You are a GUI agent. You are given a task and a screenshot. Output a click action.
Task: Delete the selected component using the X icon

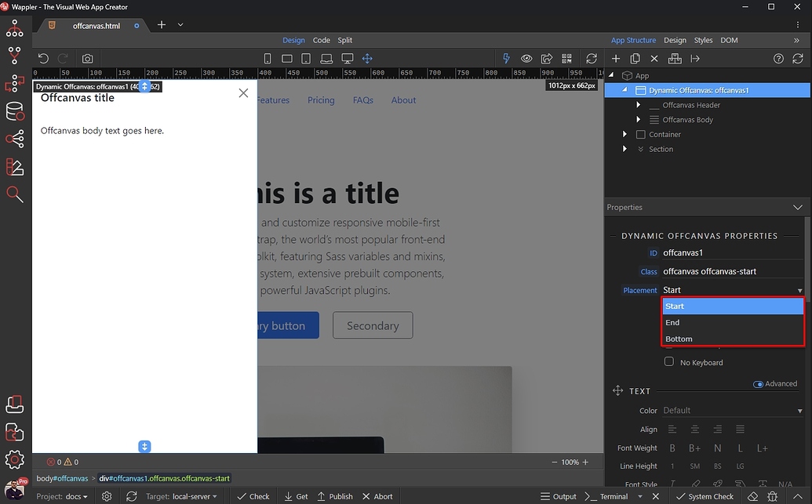pyautogui.click(x=654, y=58)
